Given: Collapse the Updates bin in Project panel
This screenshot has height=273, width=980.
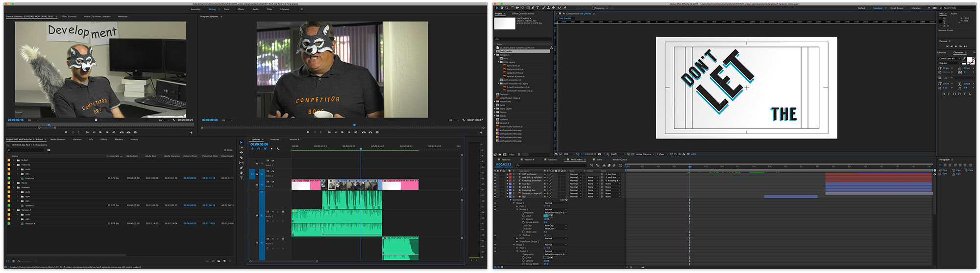Looking at the screenshot, I should click(x=14, y=187).
